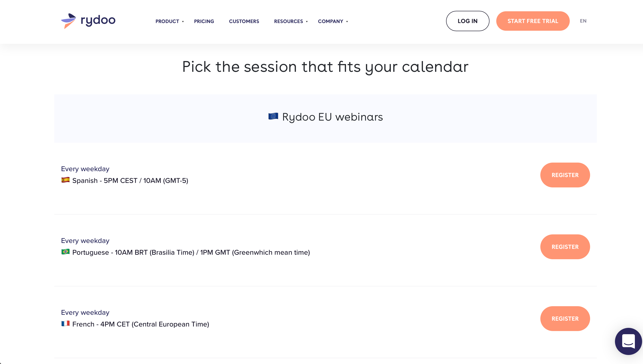
Task: Click the French flag icon
Action: (65, 324)
